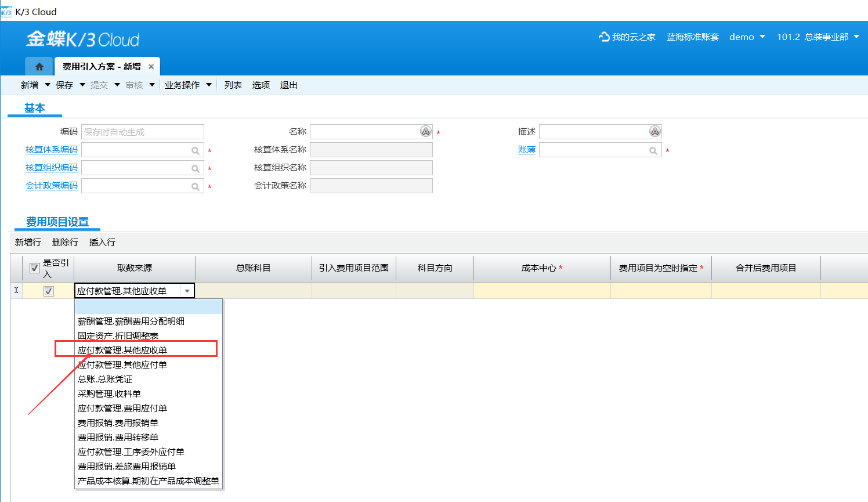Open 我的云之家 cloud icon

coord(604,37)
